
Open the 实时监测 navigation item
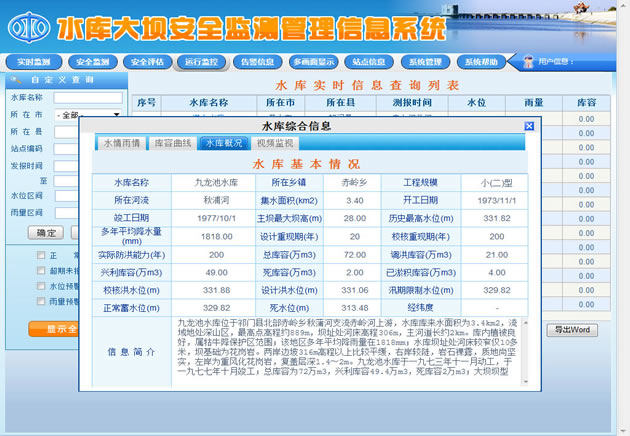[35, 62]
